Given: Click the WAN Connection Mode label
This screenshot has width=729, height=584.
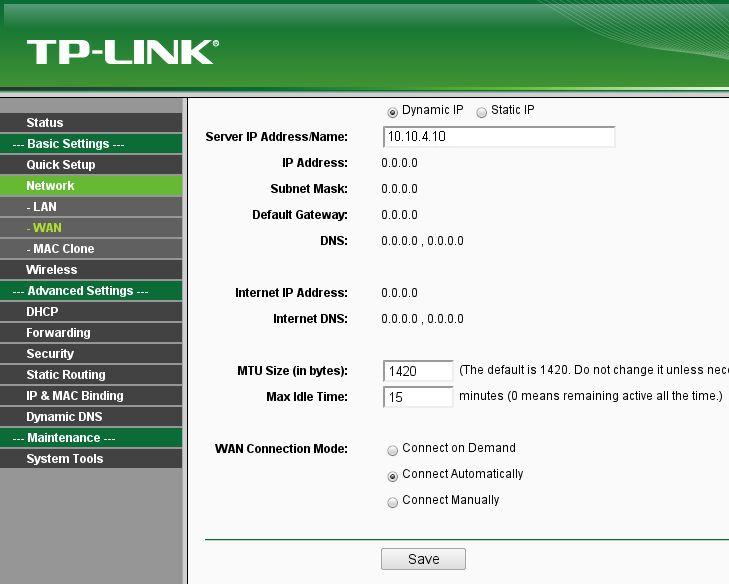Looking at the screenshot, I should [281, 449].
